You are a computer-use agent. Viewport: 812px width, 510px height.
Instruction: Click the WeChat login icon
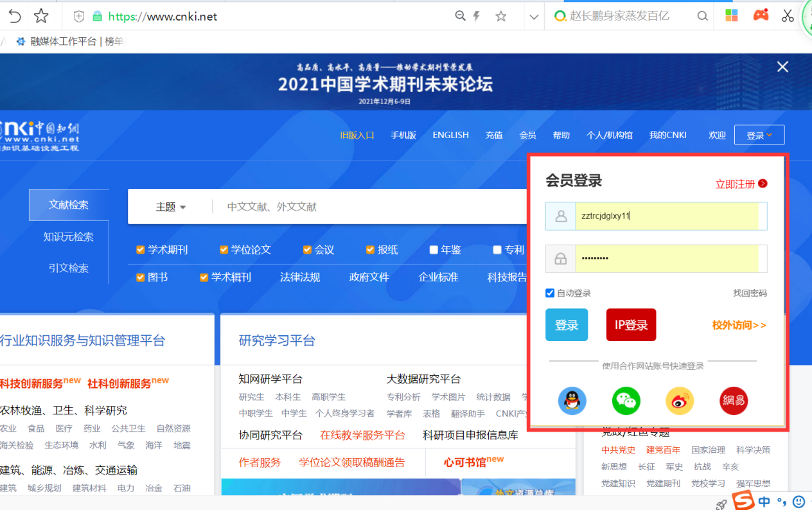[x=626, y=401]
